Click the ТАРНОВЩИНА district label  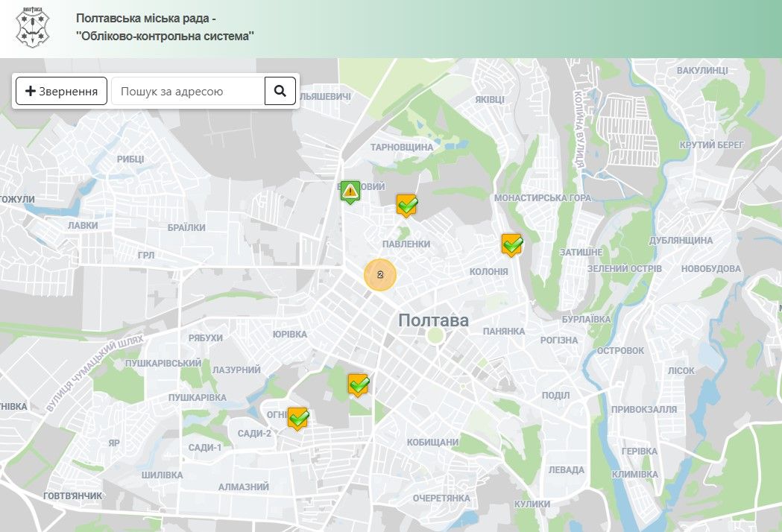tap(402, 147)
